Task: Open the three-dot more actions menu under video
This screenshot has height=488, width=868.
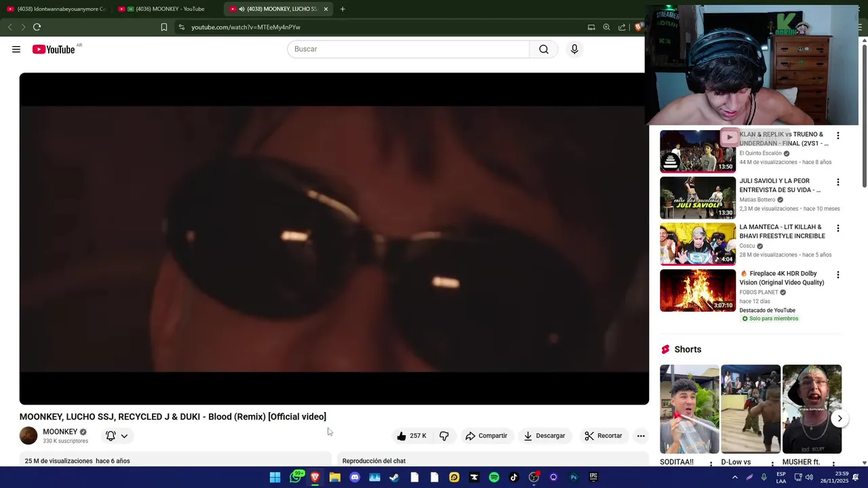Action: pyautogui.click(x=641, y=436)
